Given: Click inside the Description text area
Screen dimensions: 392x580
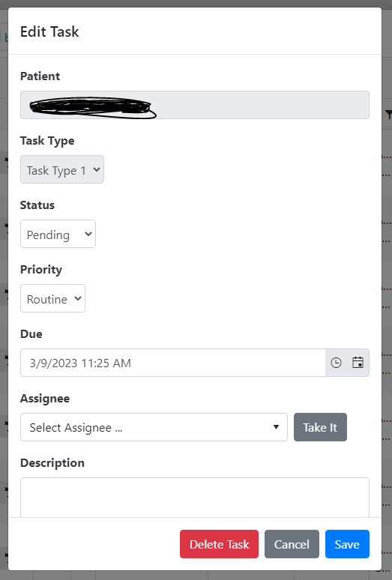Looking at the screenshot, I should tap(195, 497).
